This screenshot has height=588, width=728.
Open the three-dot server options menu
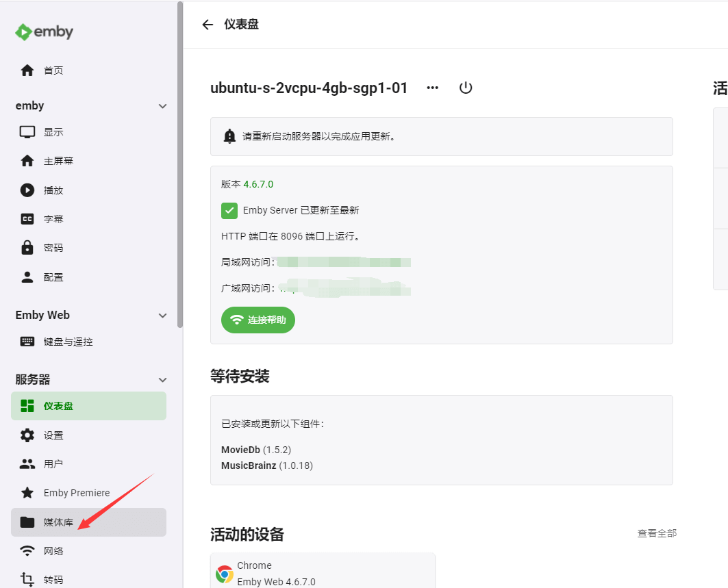point(432,88)
